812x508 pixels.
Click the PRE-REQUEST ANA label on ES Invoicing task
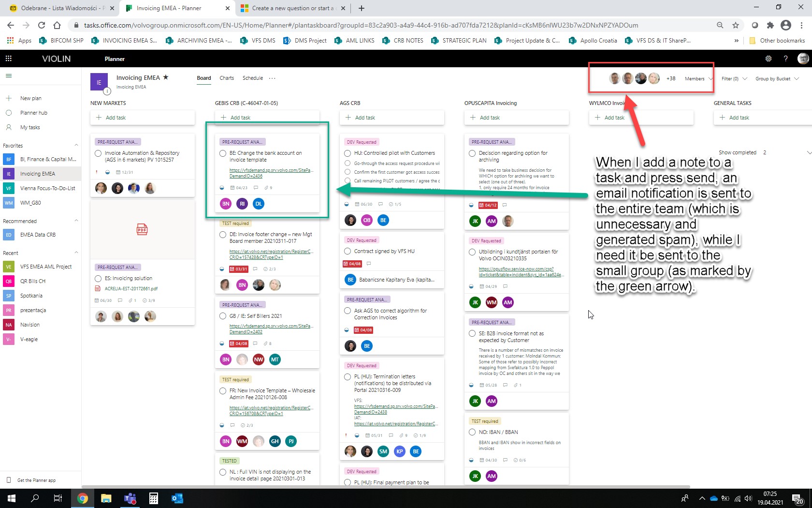click(x=117, y=267)
